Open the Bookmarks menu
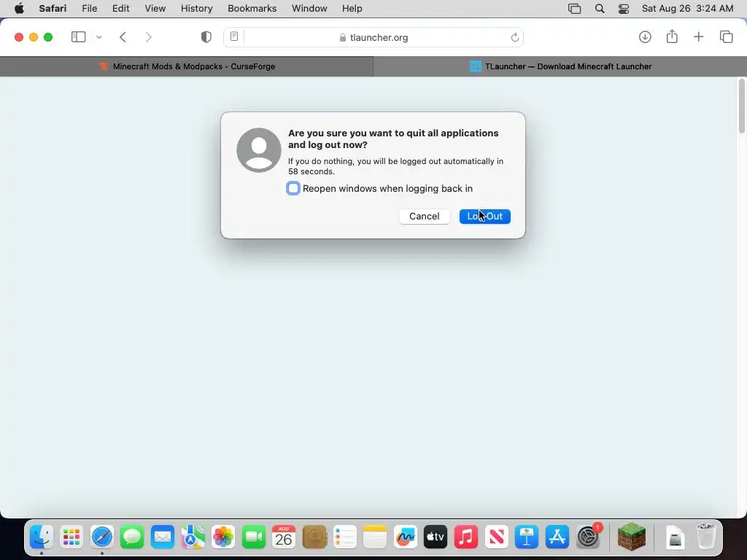The width and height of the screenshot is (747, 560). [x=252, y=9]
